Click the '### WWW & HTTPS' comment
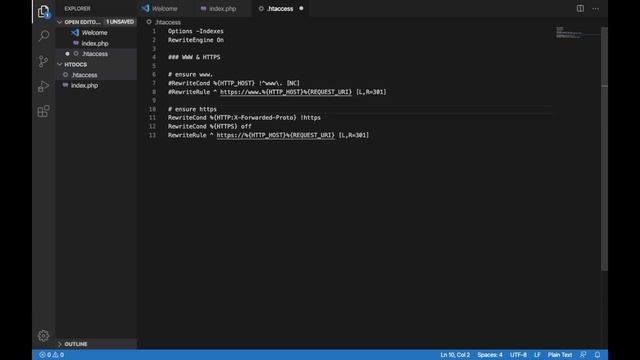 click(194, 58)
